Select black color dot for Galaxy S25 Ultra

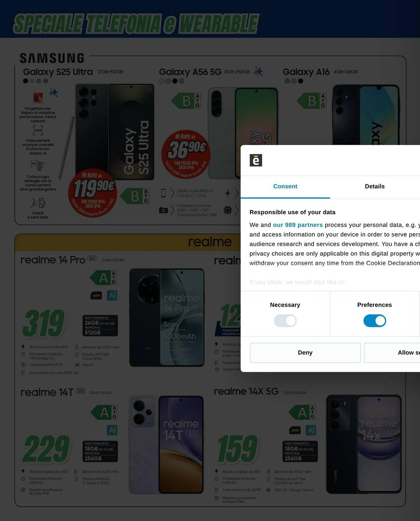pos(26,81)
